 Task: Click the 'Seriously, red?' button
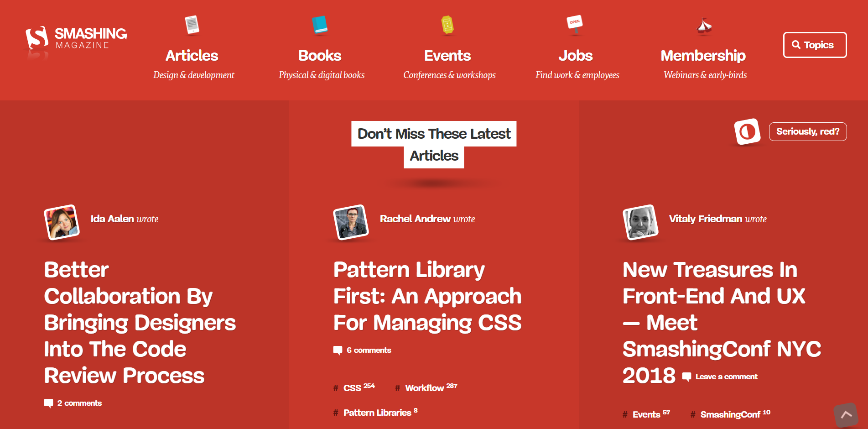click(x=808, y=131)
